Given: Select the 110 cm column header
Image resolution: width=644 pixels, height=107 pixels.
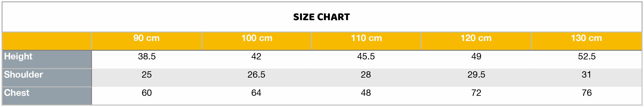Looking at the screenshot, I should (366, 38).
